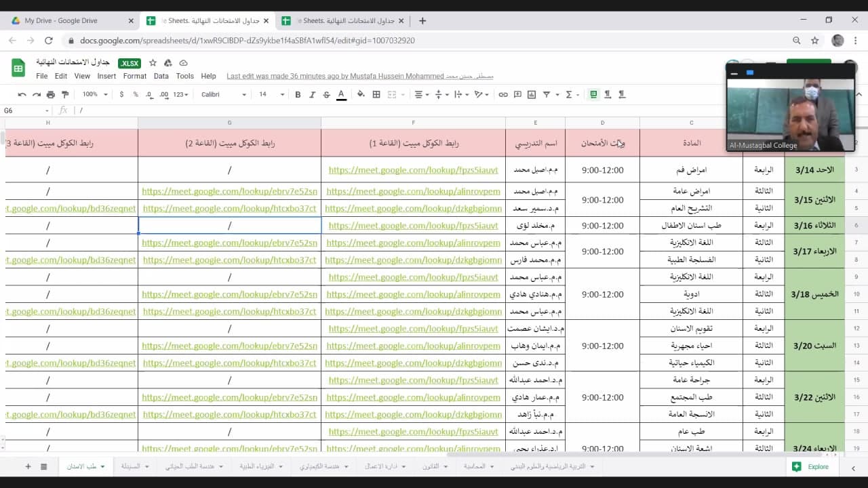
Task: Click the cell name box G6
Action: [x=26, y=110]
